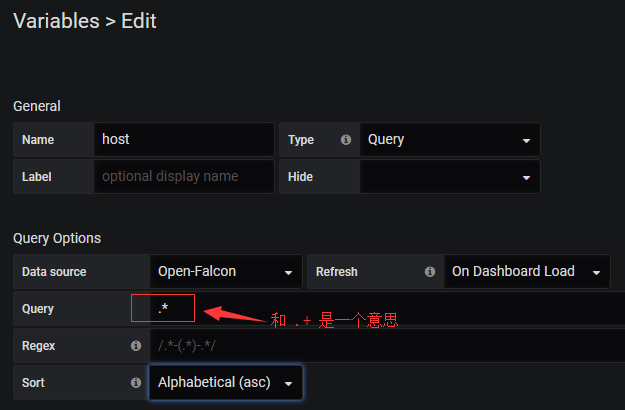Click the Name field containing host

point(183,140)
